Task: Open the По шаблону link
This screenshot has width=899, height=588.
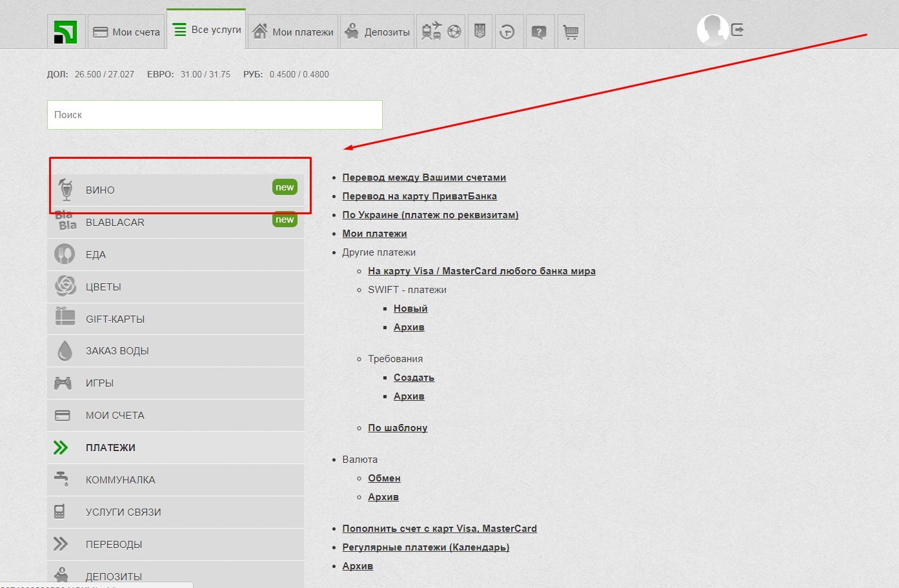Action: point(398,428)
